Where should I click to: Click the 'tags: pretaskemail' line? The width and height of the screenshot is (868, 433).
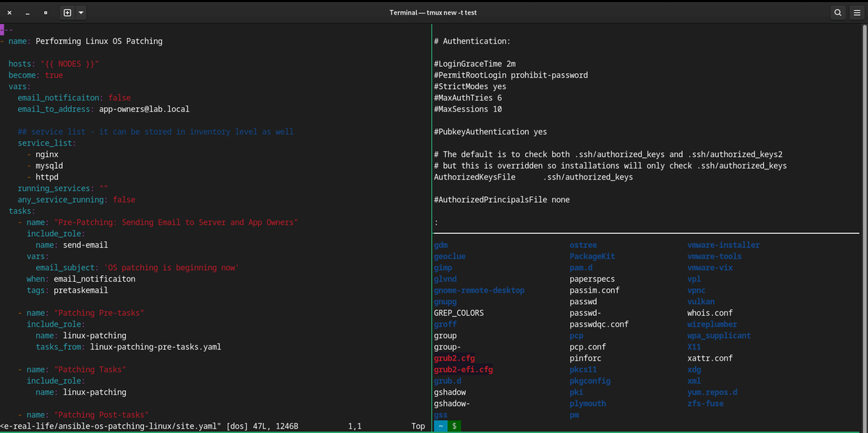click(x=67, y=290)
